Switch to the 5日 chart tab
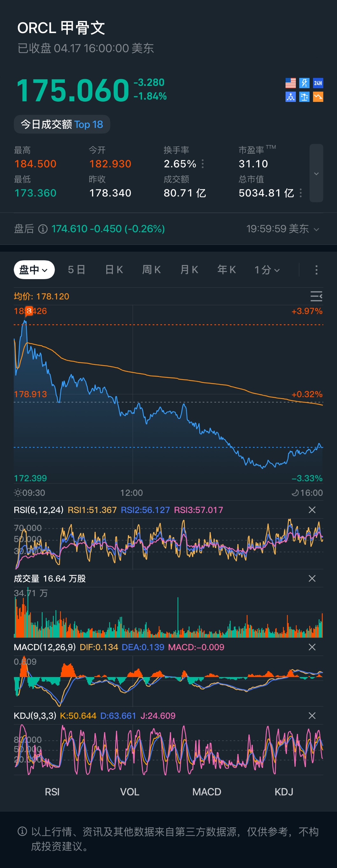Screen dimensions: 337x868 click(x=76, y=270)
